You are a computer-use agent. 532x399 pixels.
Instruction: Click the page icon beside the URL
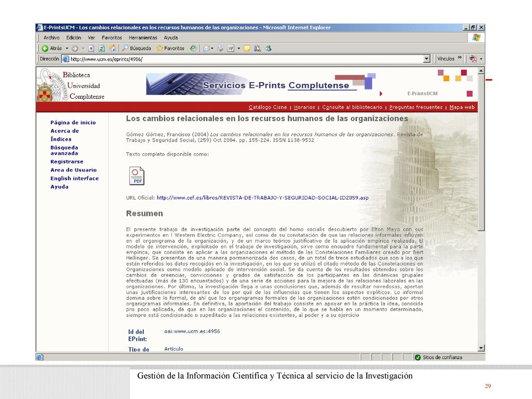pyautogui.click(x=66, y=59)
